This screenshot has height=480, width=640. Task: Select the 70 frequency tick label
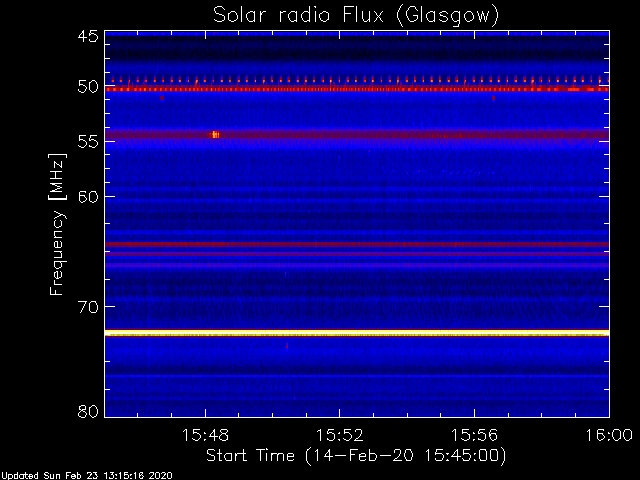pos(88,307)
